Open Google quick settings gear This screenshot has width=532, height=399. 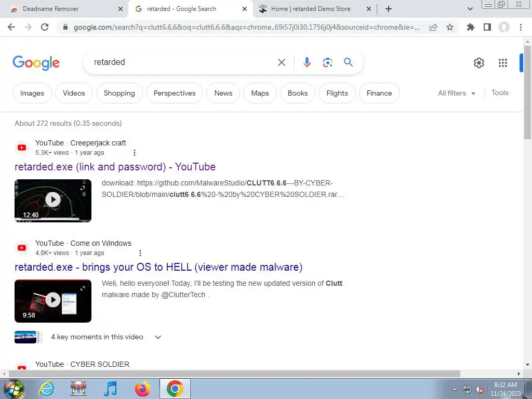[478, 63]
